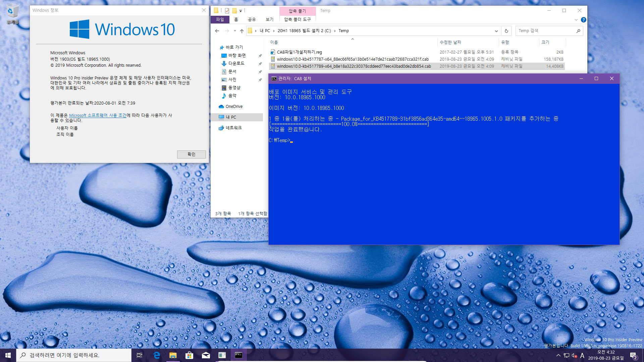Open File Explorer taskbar icon
Image resolution: width=644 pixels, height=362 pixels.
173,355
